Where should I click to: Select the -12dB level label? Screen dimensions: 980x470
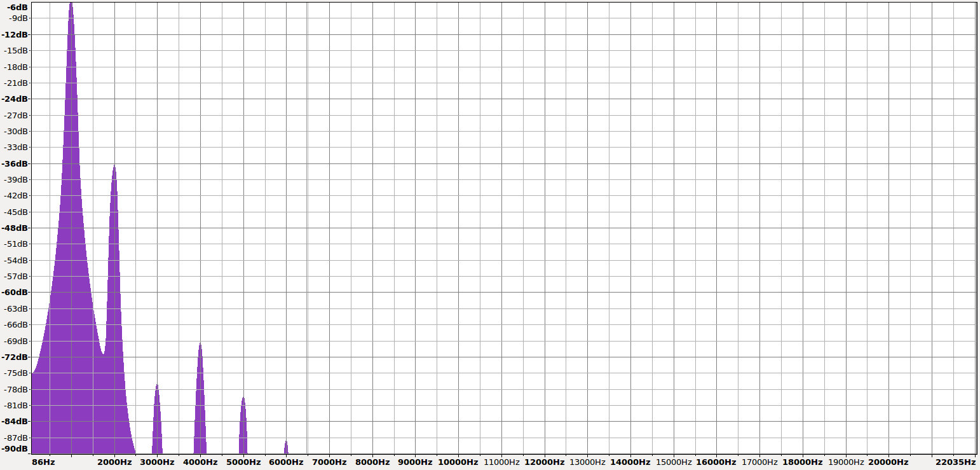[x=16, y=34]
